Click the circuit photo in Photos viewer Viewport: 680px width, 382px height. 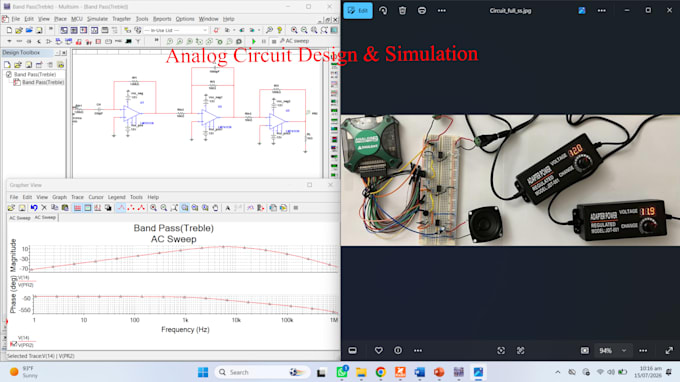click(510, 180)
